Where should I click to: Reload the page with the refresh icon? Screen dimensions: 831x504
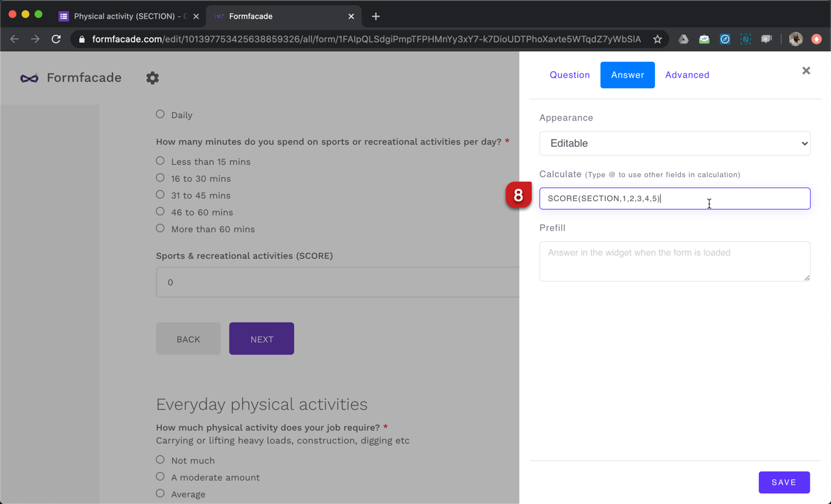tap(56, 39)
